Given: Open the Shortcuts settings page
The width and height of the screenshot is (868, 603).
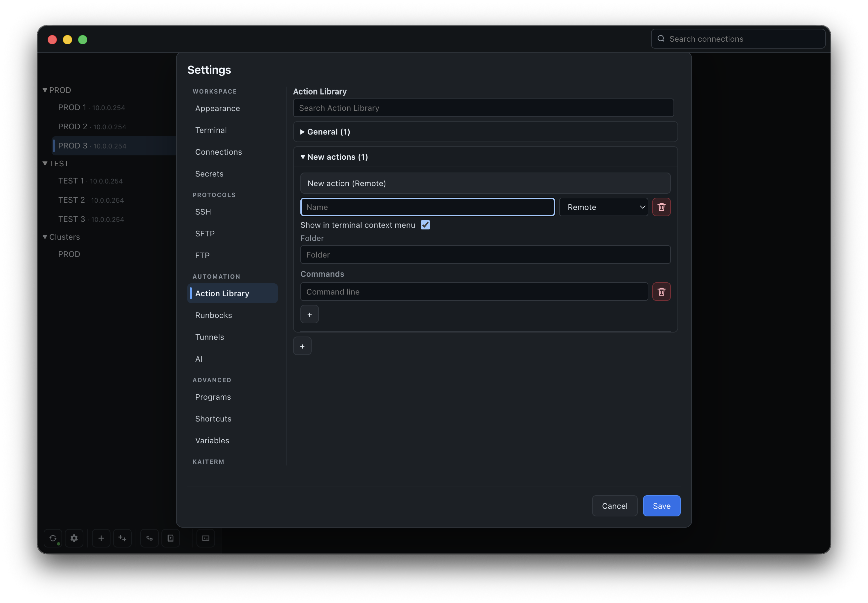Looking at the screenshot, I should (233, 419).
